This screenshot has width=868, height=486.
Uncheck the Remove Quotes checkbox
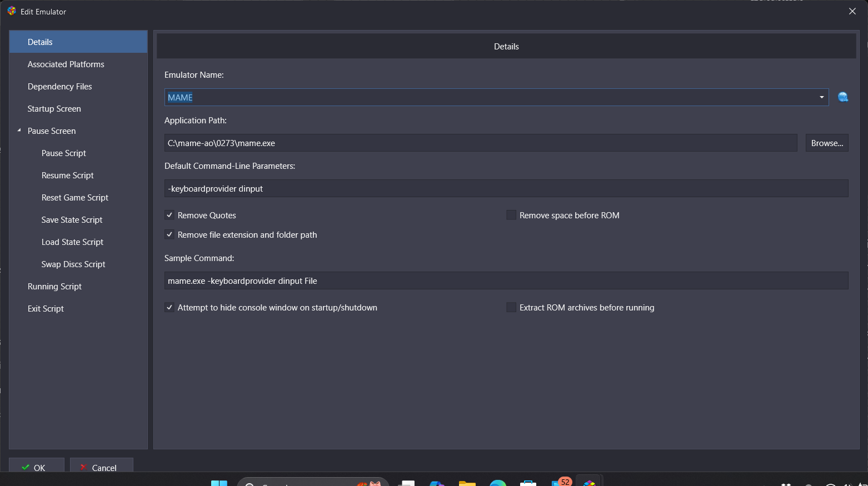pyautogui.click(x=169, y=215)
